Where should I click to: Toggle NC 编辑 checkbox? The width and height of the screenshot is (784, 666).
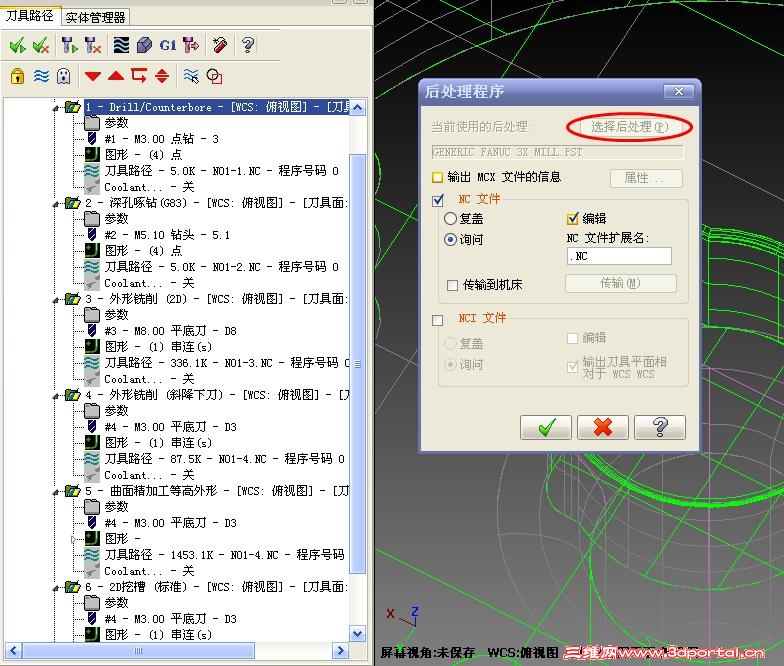[572, 218]
